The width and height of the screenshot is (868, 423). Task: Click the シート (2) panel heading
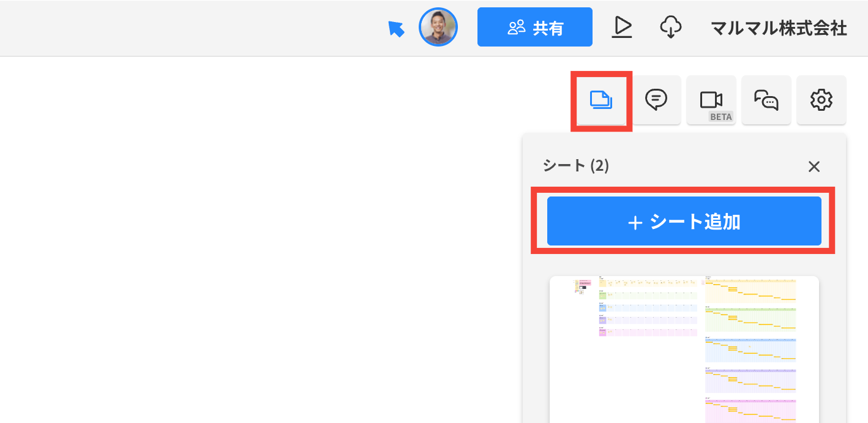[x=575, y=165]
